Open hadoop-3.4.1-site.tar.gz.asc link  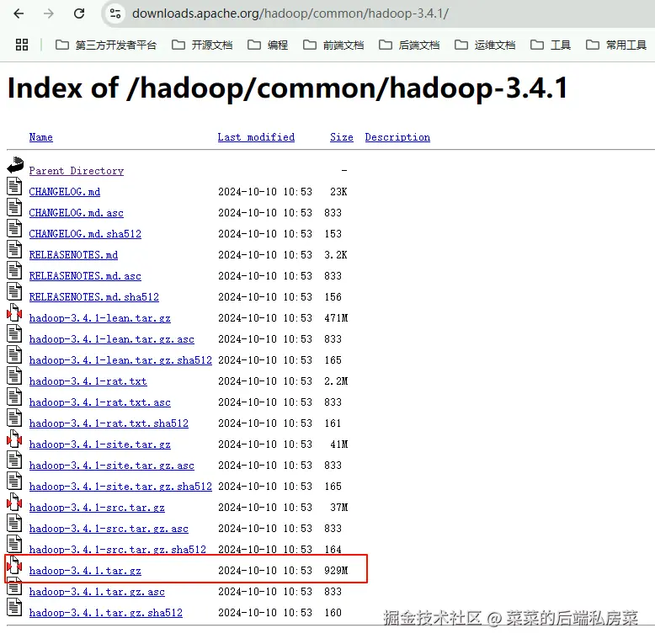click(111, 466)
